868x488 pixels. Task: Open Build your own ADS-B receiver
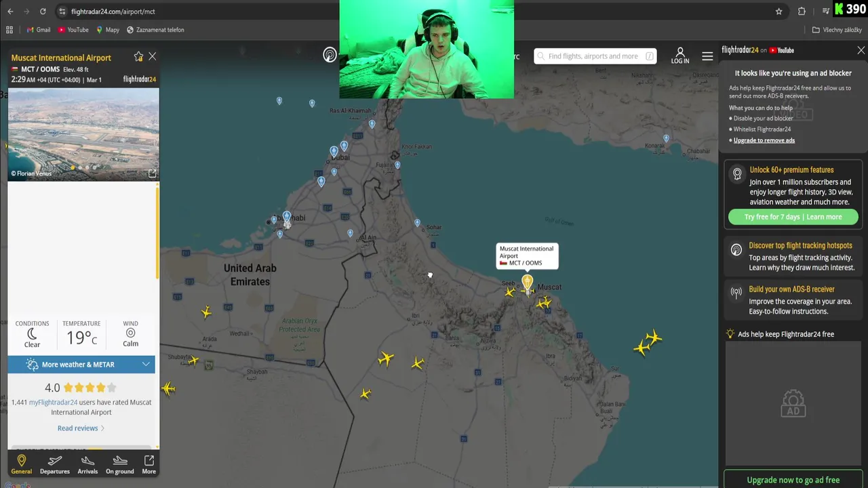(x=793, y=300)
